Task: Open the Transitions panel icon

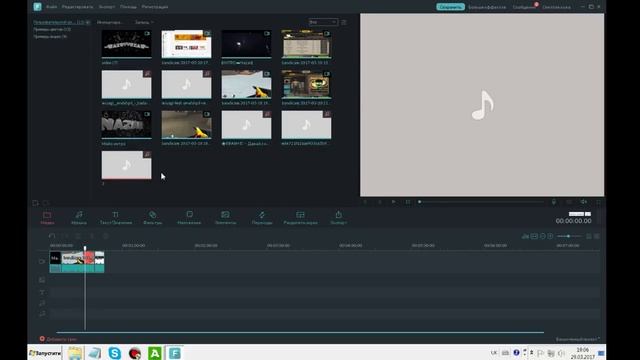Action: pyautogui.click(x=262, y=215)
